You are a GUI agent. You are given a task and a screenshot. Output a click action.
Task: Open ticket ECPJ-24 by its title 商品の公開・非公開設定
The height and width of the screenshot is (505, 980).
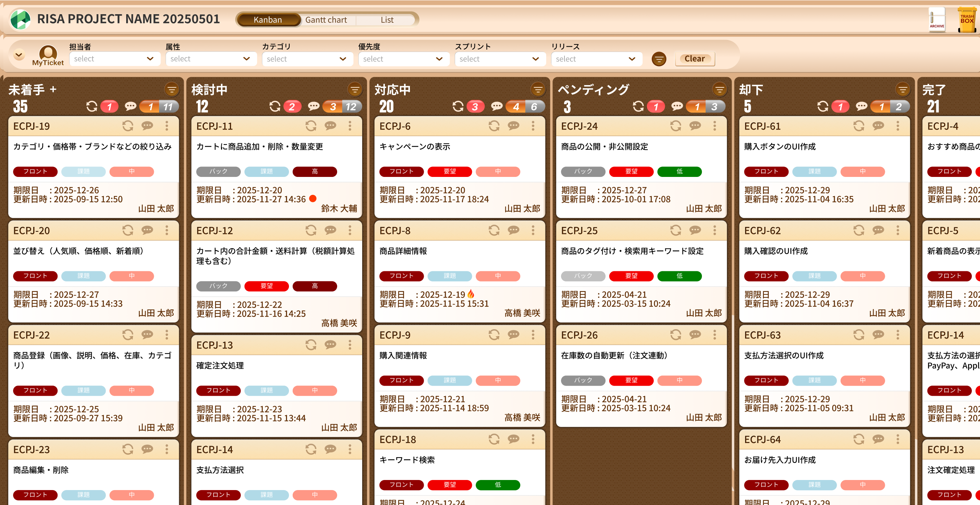[604, 146]
